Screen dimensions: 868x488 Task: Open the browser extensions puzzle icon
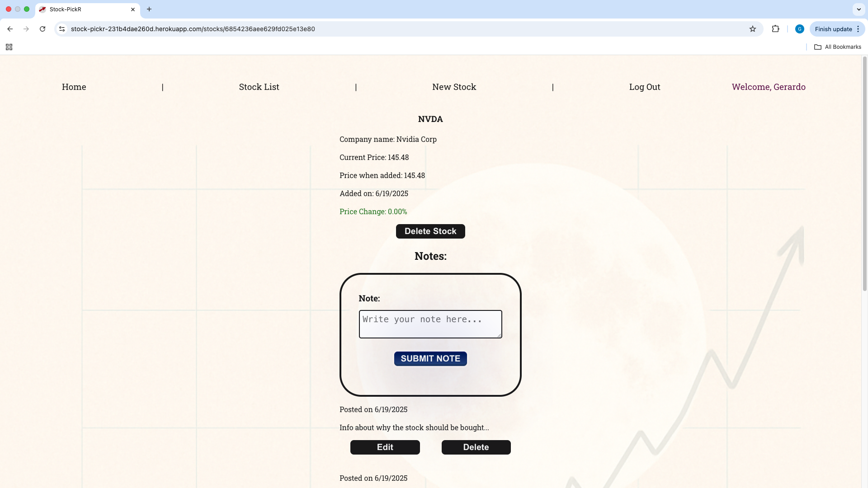click(x=776, y=29)
